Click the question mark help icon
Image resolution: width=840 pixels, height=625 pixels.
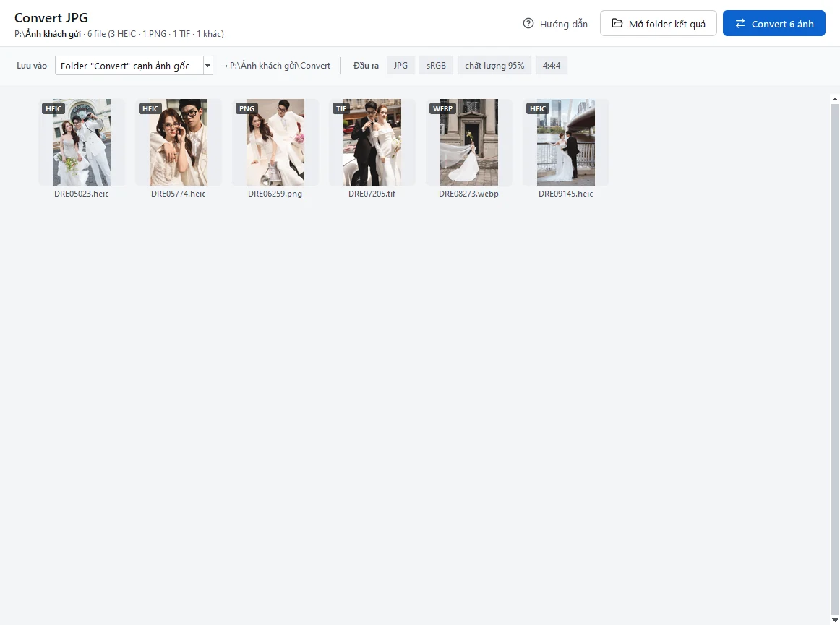[528, 24]
